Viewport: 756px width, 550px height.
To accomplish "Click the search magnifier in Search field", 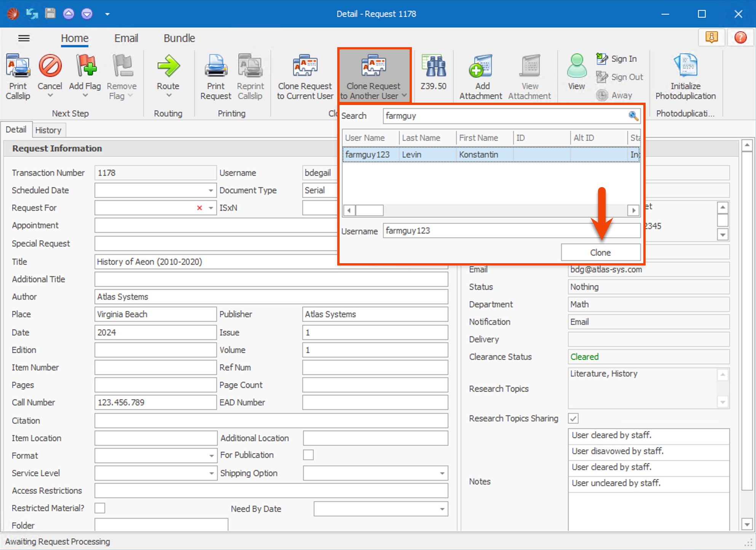I will (633, 116).
